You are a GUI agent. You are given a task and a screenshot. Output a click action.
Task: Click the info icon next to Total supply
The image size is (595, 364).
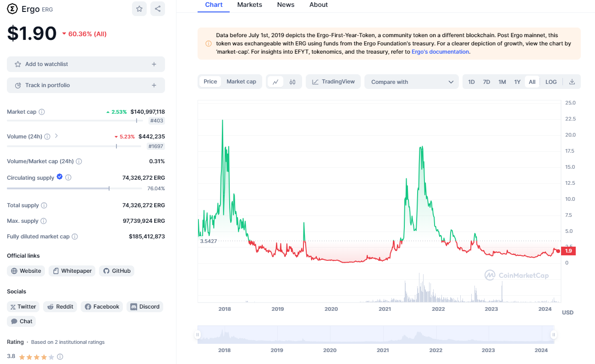(x=44, y=205)
